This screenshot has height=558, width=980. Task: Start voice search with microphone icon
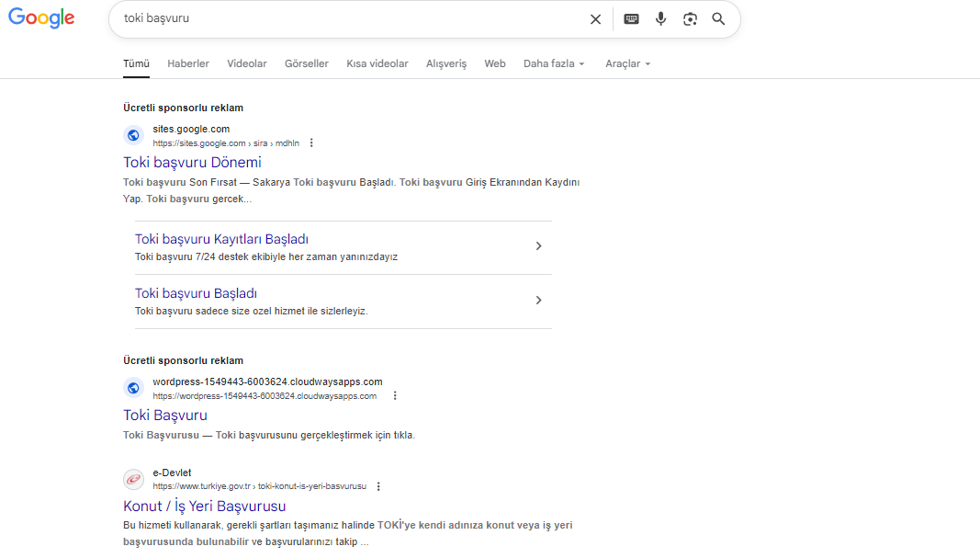click(x=660, y=18)
